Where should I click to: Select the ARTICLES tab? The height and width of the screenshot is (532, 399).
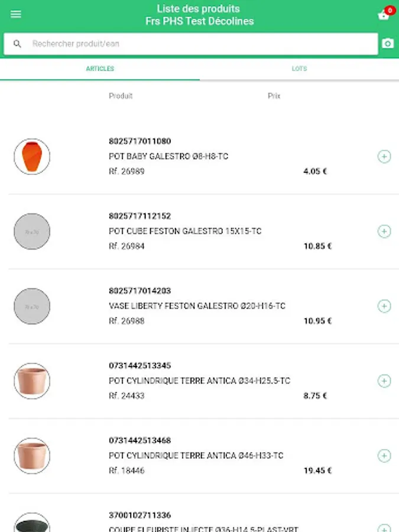[100, 69]
